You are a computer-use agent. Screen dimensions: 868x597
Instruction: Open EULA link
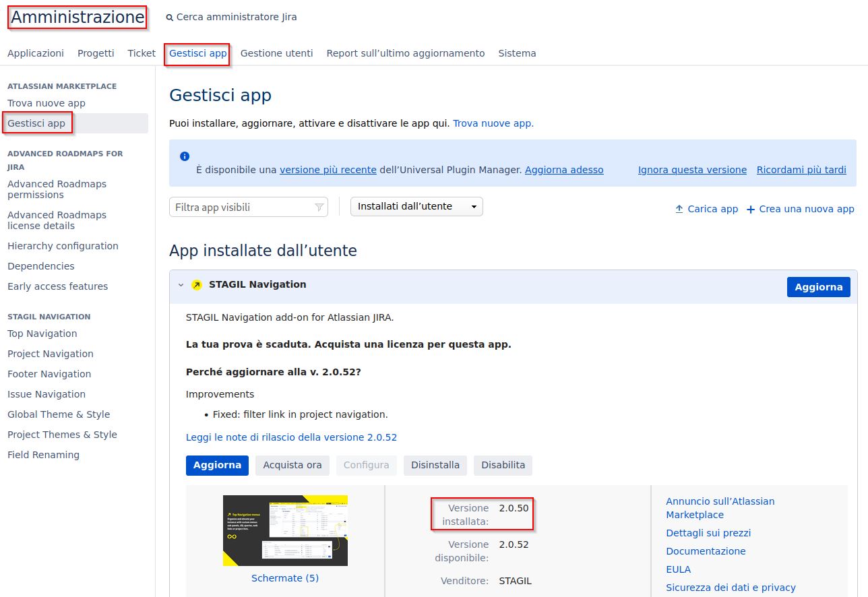click(x=678, y=569)
